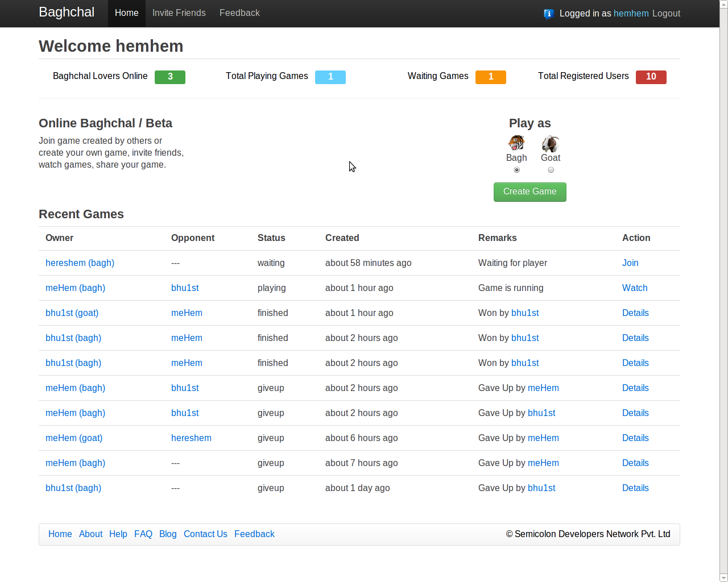Viewport: 728px width, 582px height.
Task: Open Details for the 1 day ago game
Action: (635, 488)
